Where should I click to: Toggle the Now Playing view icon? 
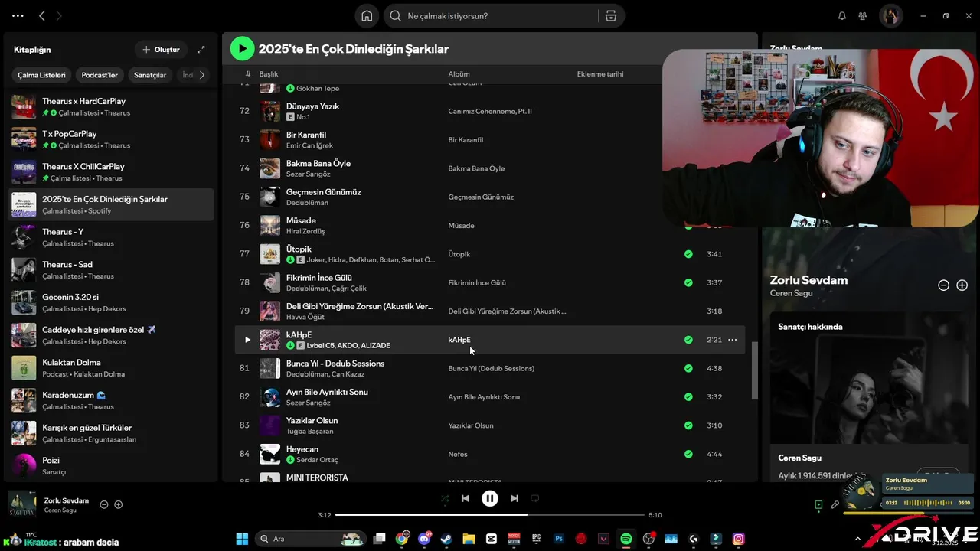pos(818,505)
